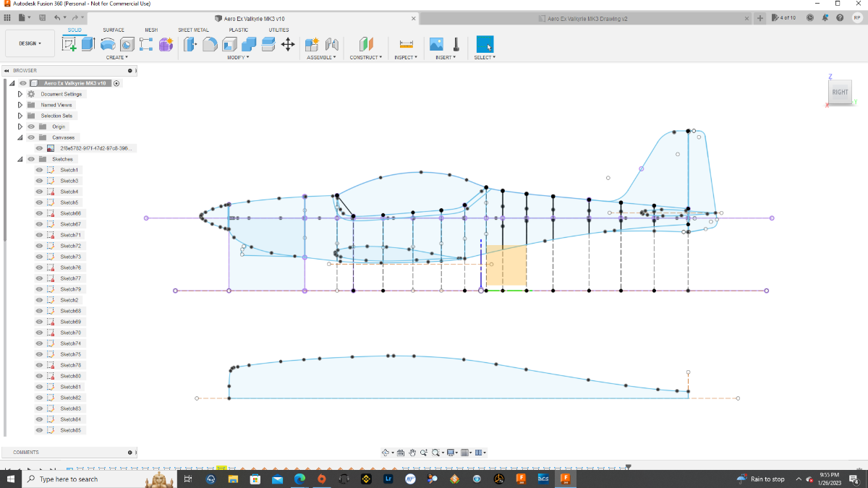Select the Fillet tool

[x=209, y=44]
